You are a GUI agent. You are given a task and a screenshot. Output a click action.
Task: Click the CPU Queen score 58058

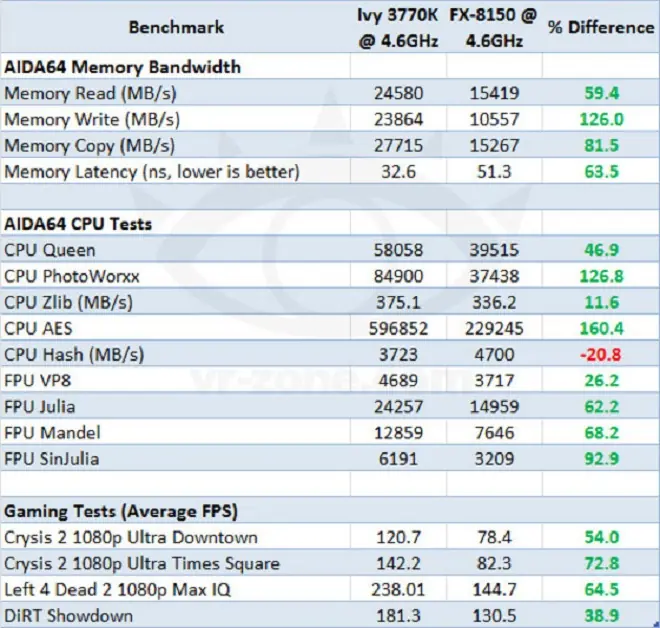click(x=398, y=250)
